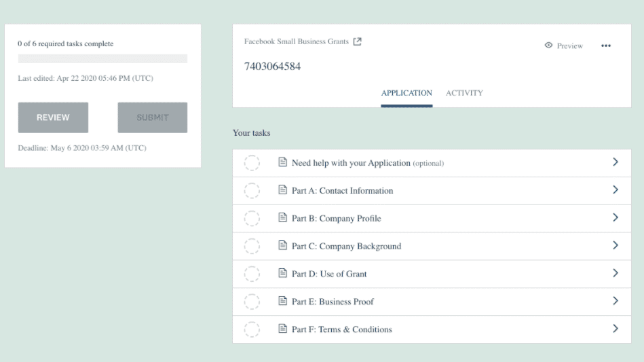Open Part D: Use of Grant task
644x362 pixels.
tap(432, 274)
